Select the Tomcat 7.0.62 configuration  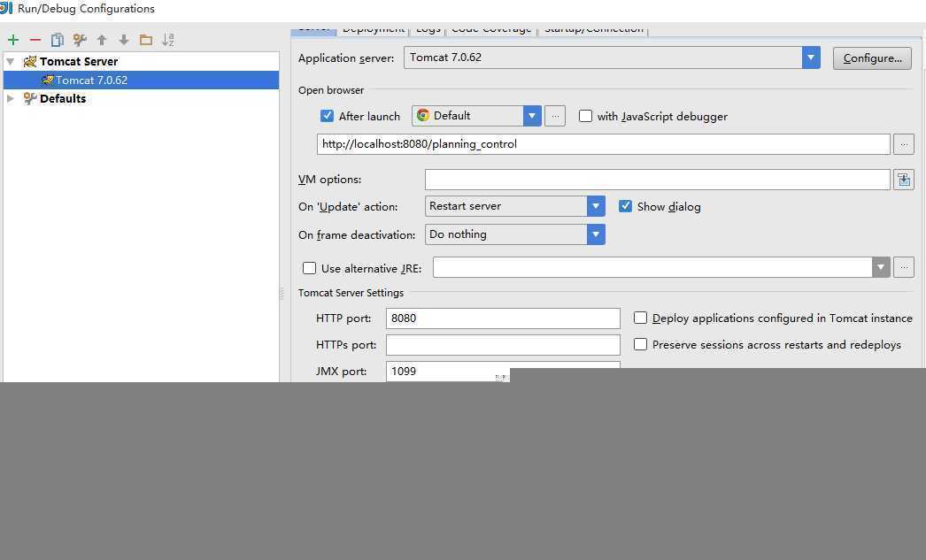click(141, 80)
